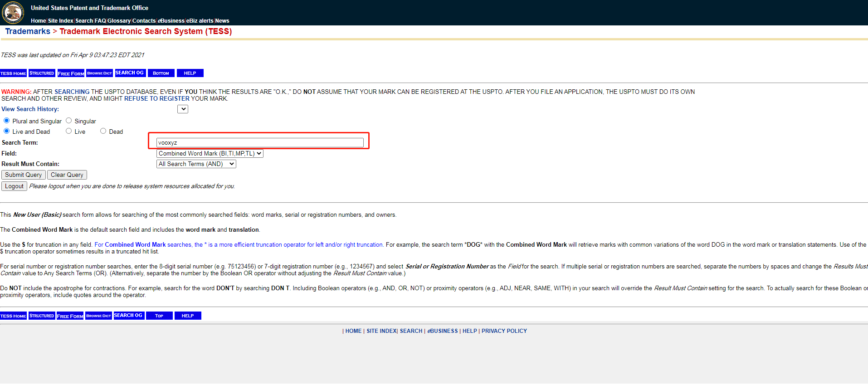Select the Structured search button at top
Screen dimensions: 868x385
(42, 73)
